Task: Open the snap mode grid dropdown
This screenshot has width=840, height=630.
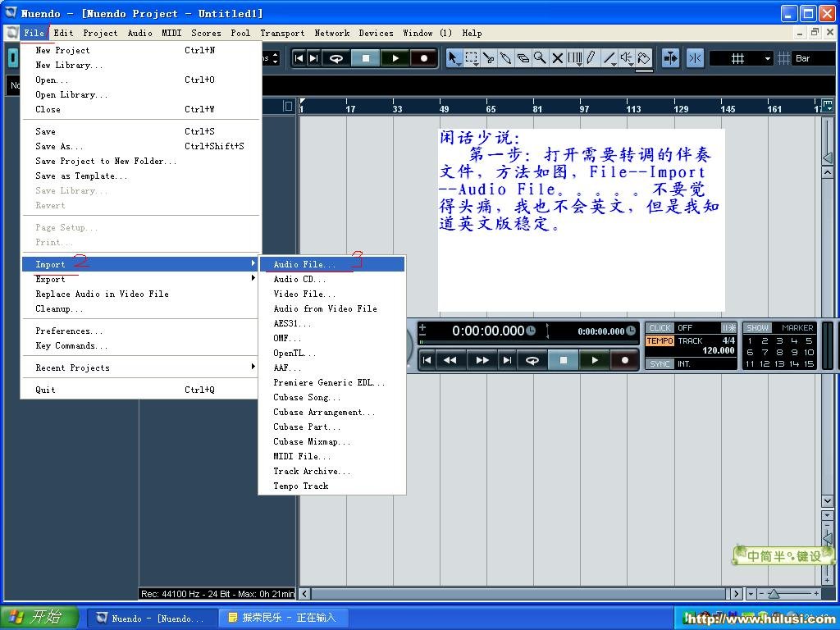Action: click(x=742, y=58)
